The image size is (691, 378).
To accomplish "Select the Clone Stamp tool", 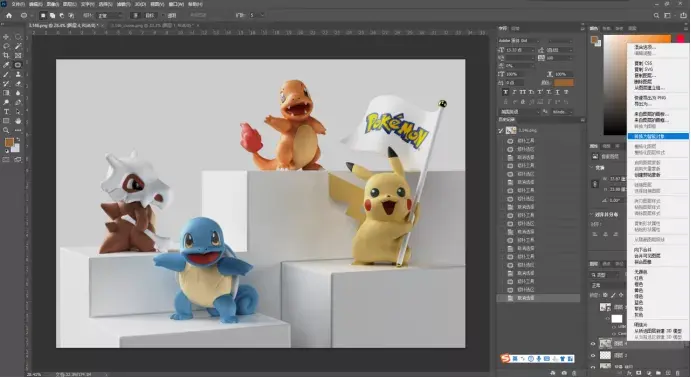I will click(18, 74).
